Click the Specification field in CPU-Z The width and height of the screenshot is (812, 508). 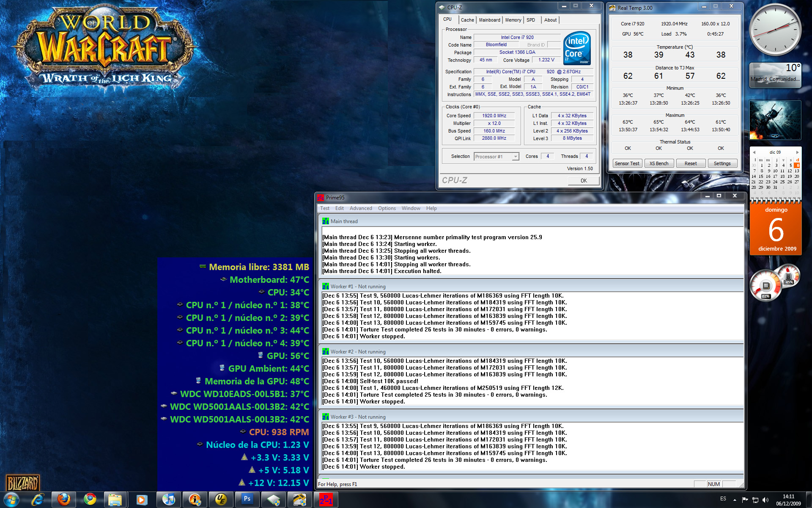[x=533, y=72]
